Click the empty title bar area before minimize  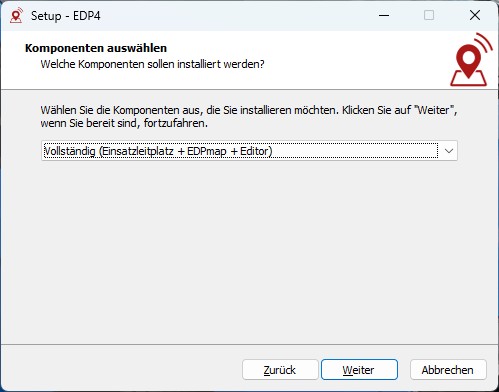(x=233, y=16)
